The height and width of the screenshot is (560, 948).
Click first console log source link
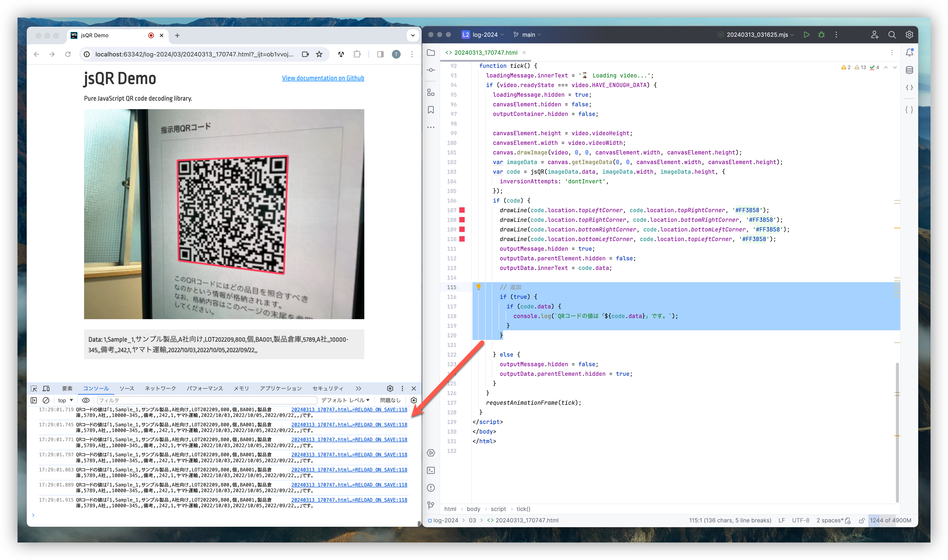pyautogui.click(x=349, y=409)
